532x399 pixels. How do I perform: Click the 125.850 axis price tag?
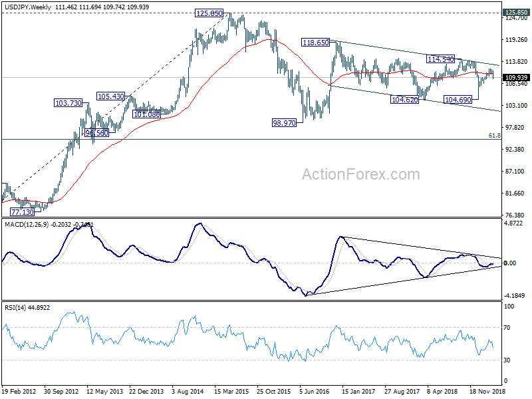click(517, 13)
